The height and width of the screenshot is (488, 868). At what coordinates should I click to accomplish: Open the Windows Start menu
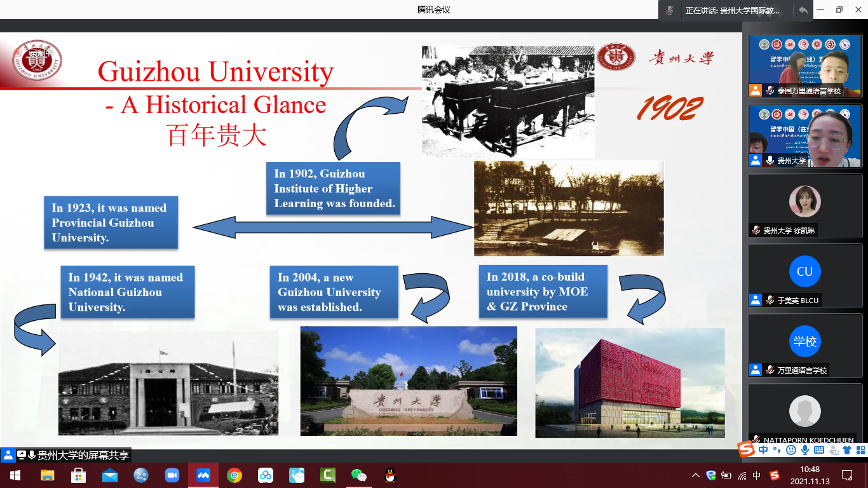14,475
